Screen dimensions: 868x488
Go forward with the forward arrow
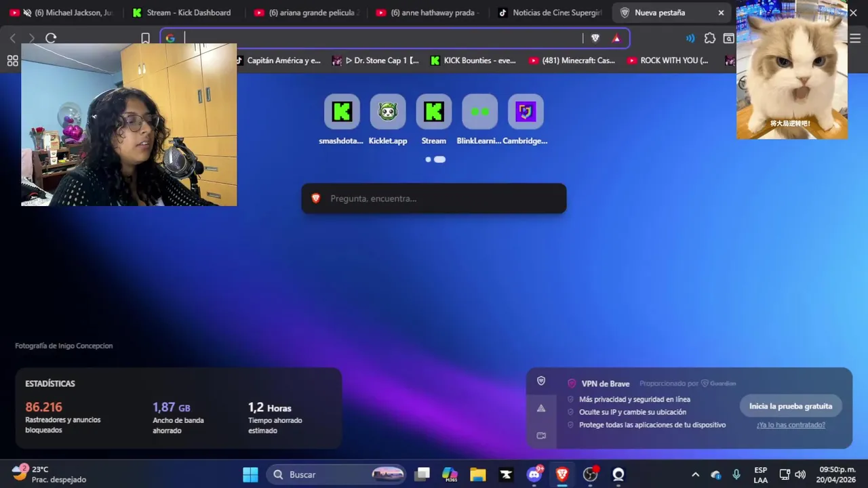(x=31, y=39)
